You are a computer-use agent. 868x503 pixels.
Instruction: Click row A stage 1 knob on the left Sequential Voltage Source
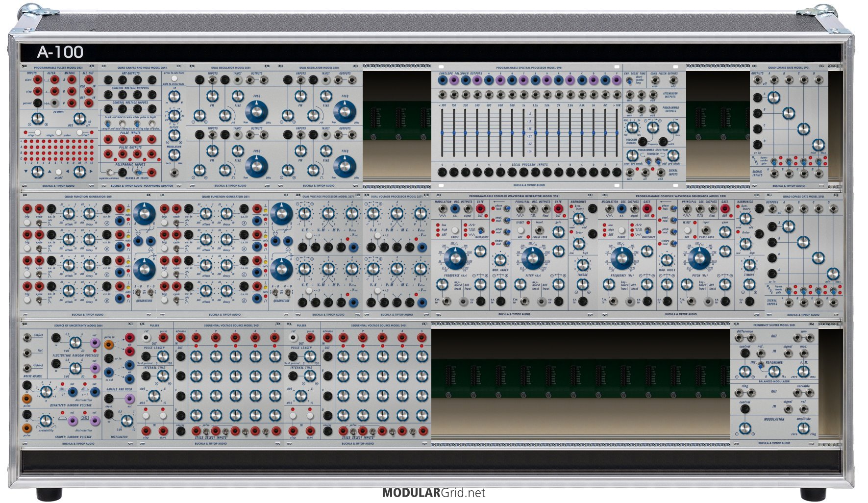[196, 356]
